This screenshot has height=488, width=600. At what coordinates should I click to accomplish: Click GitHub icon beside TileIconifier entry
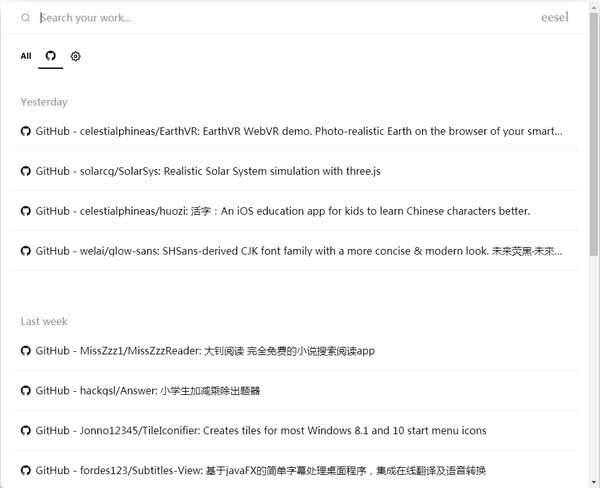26,430
